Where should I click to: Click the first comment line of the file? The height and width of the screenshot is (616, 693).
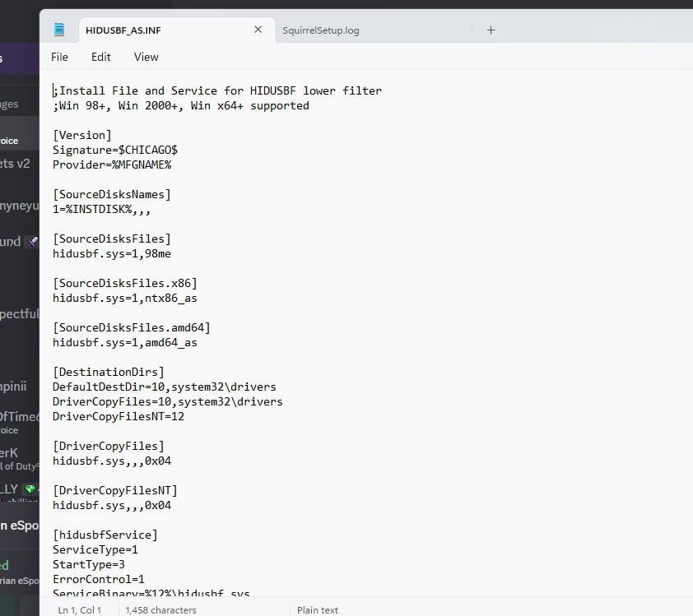(217, 90)
